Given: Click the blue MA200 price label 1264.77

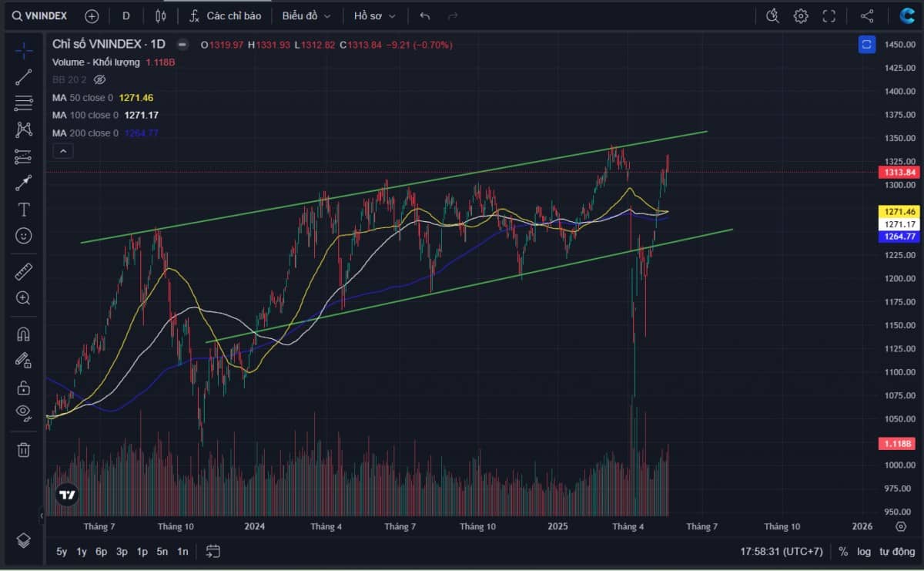Looking at the screenshot, I should tap(899, 237).
